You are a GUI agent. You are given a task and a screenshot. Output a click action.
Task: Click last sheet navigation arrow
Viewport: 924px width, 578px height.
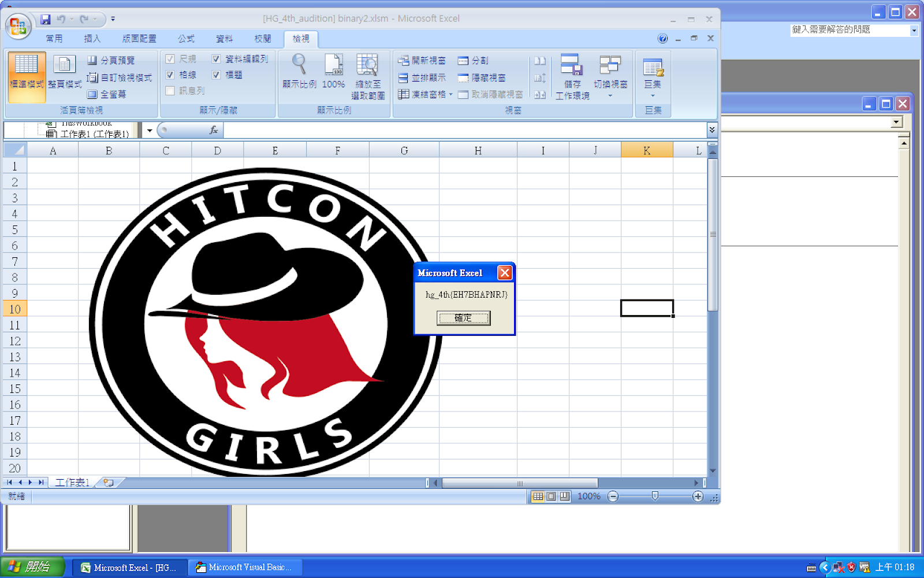point(41,482)
